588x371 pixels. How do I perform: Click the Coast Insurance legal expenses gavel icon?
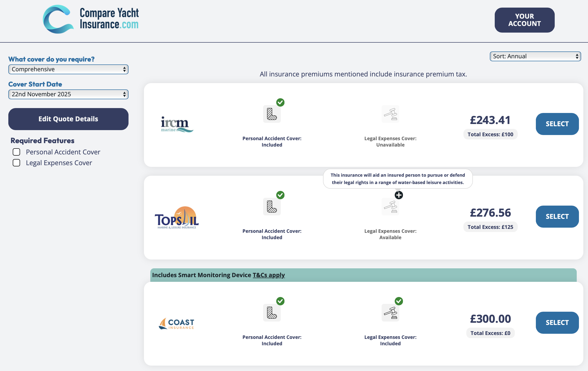click(x=390, y=313)
